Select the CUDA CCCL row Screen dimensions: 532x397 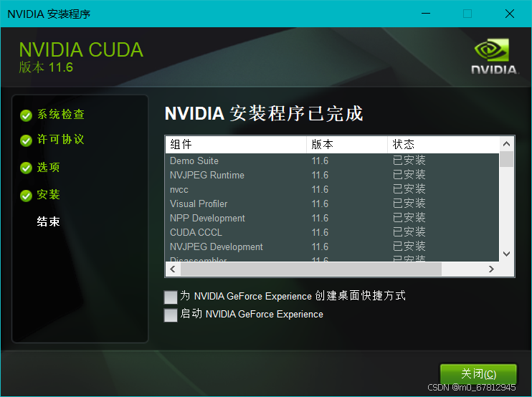pyautogui.click(x=333, y=232)
